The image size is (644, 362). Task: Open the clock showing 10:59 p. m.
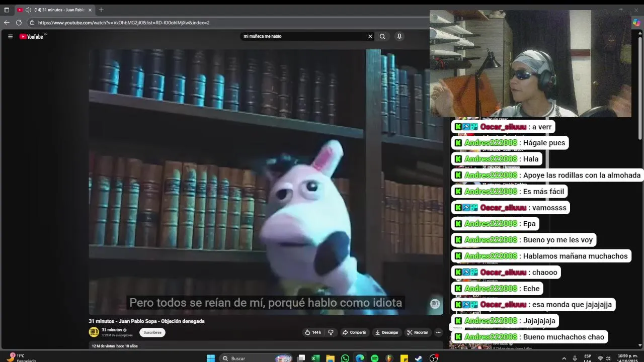point(626,358)
